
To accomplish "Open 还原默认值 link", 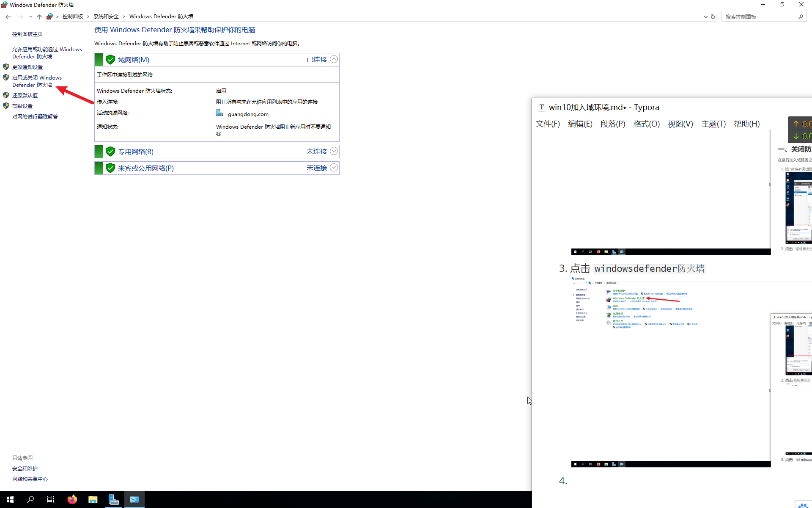I will 25,96.
